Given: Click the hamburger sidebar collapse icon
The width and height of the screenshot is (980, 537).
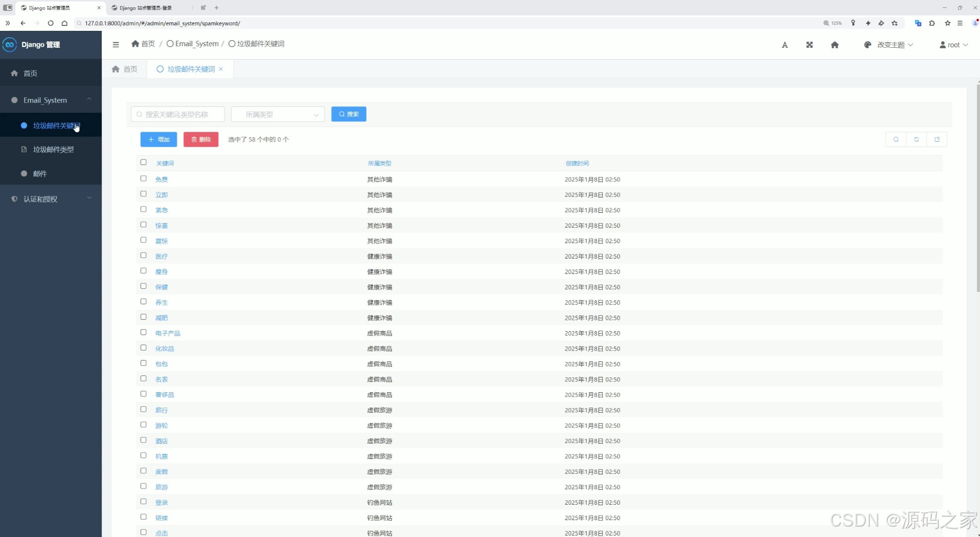Looking at the screenshot, I should (116, 44).
